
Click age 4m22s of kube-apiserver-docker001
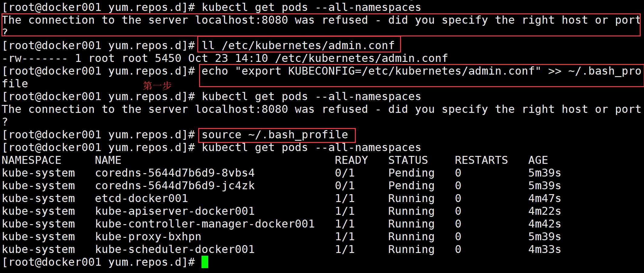coord(545,211)
